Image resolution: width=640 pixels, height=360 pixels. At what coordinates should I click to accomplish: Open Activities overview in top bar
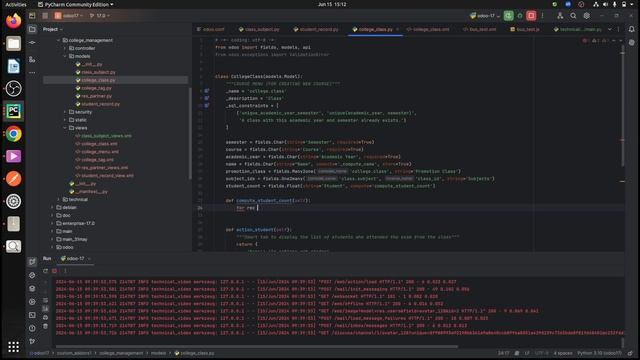tap(16, 4)
